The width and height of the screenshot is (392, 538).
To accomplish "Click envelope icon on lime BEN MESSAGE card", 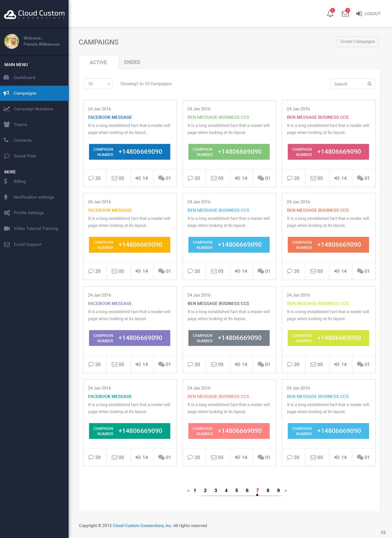I will 313,364.
